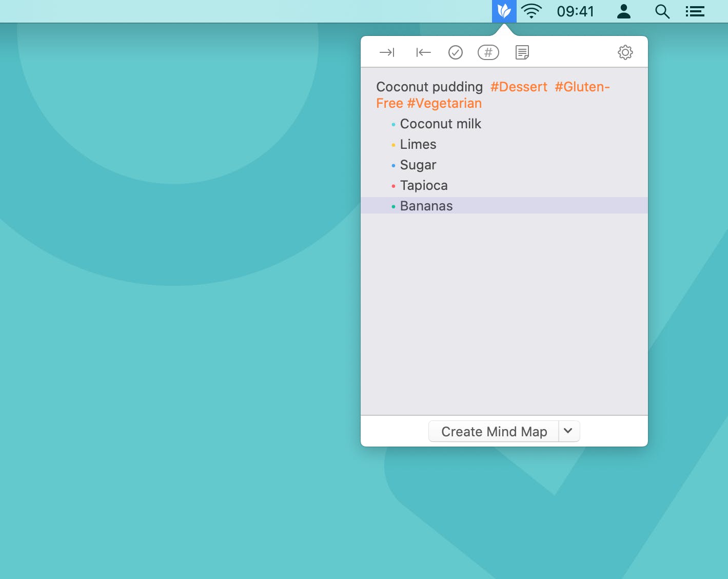Open the Wi-Fi status menu
The image size is (728, 579).
(532, 11)
